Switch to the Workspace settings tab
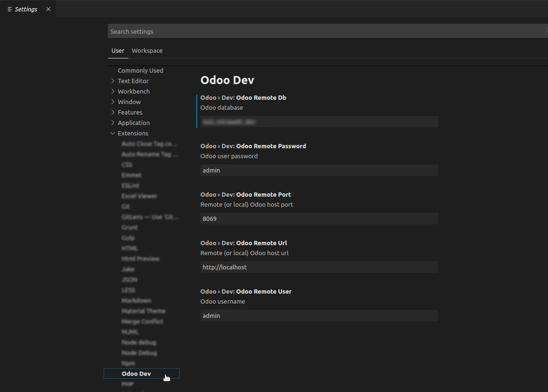This screenshot has width=548, height=392. [x=147, y=51]
